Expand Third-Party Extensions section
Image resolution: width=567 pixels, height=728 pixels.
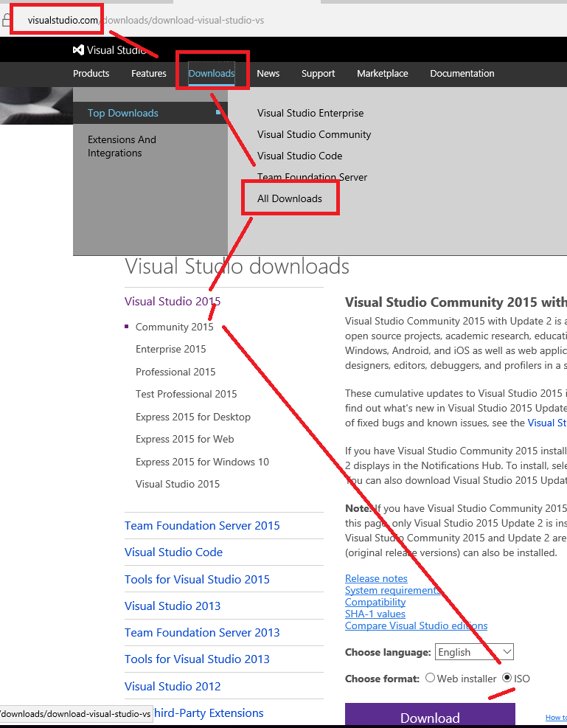(x=208, y=713)
